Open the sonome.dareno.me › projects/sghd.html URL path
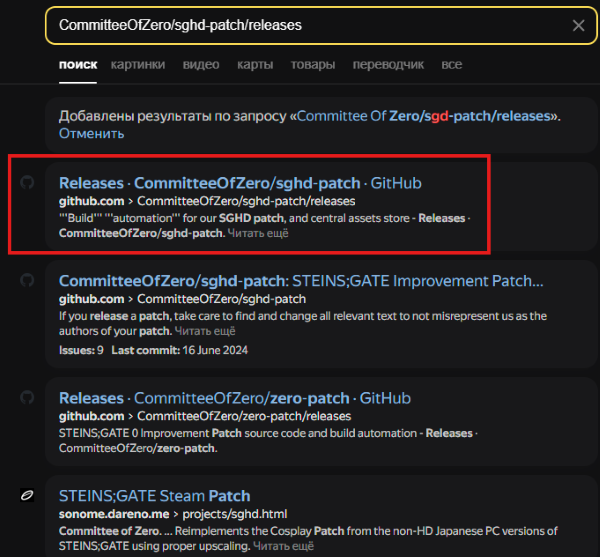600x557 pixels. (173, 514)
